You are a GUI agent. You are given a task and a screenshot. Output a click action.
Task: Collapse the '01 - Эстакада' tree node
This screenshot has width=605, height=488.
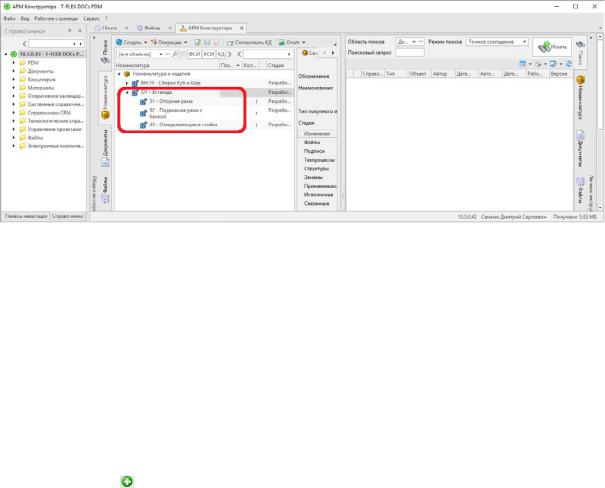(x=127, y=93)
